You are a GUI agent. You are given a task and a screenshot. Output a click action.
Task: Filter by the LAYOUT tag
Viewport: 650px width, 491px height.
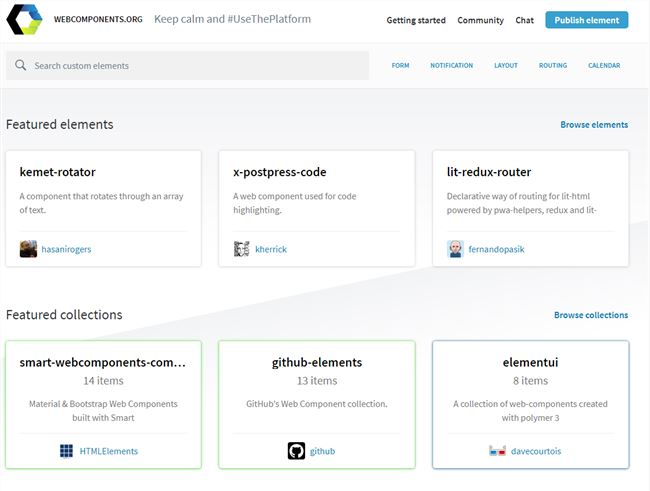pyautogui.click(x=506, y=66)
